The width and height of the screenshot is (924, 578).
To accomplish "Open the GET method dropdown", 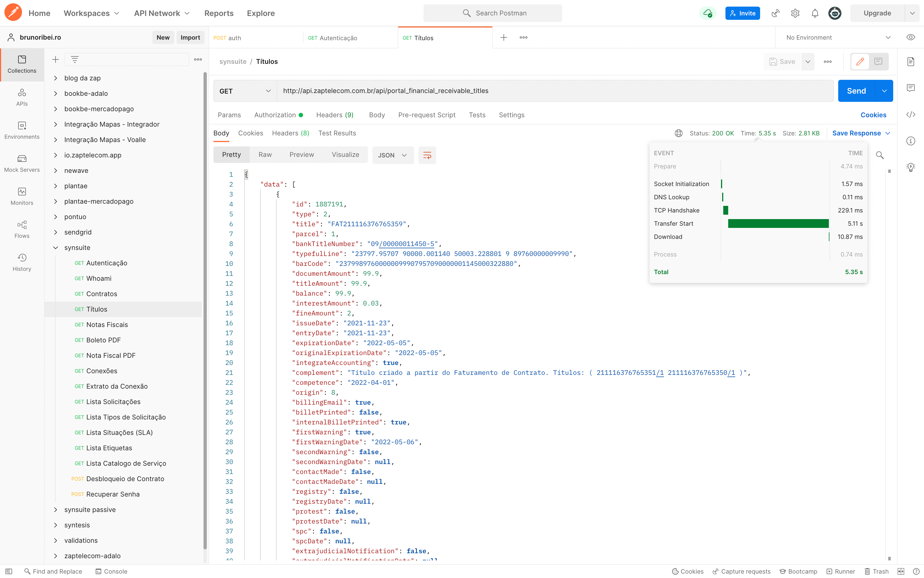I will (245, 91).
